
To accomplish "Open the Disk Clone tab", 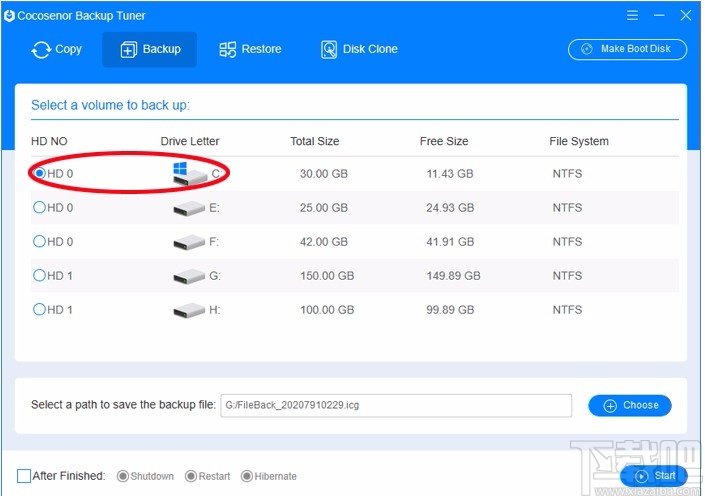I will [358, 49].
